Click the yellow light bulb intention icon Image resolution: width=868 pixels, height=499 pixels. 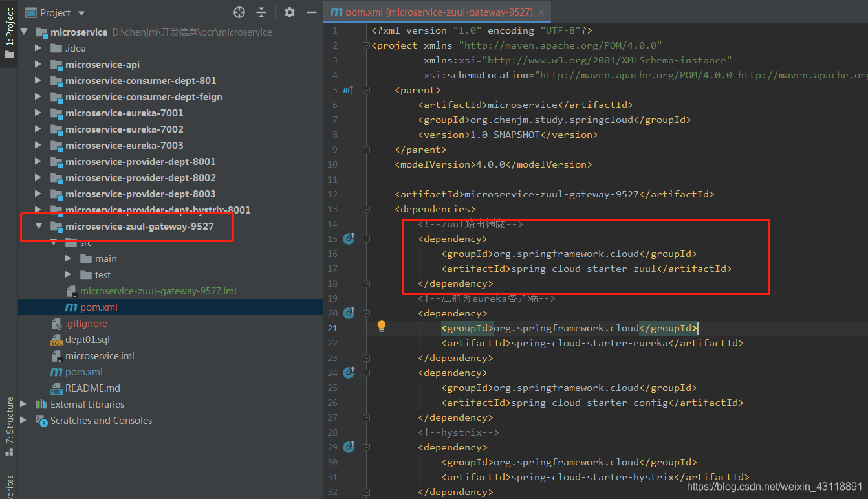click(x=382, y=327)
